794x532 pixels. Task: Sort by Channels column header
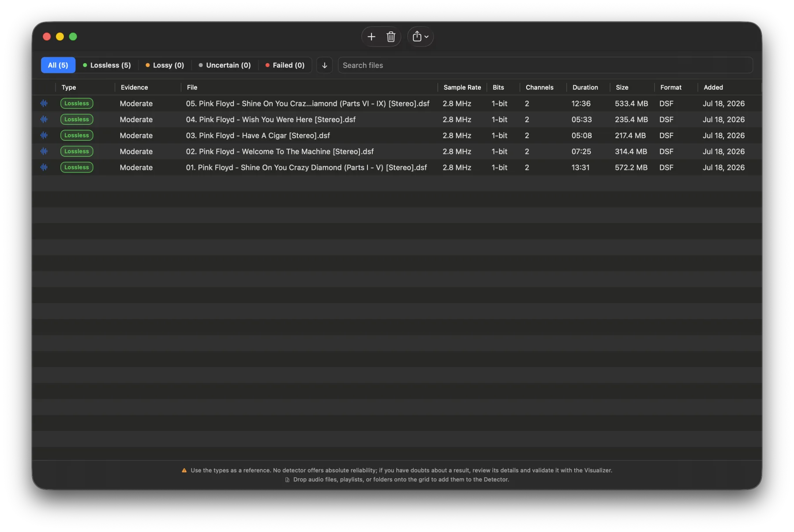coord(539,87)
